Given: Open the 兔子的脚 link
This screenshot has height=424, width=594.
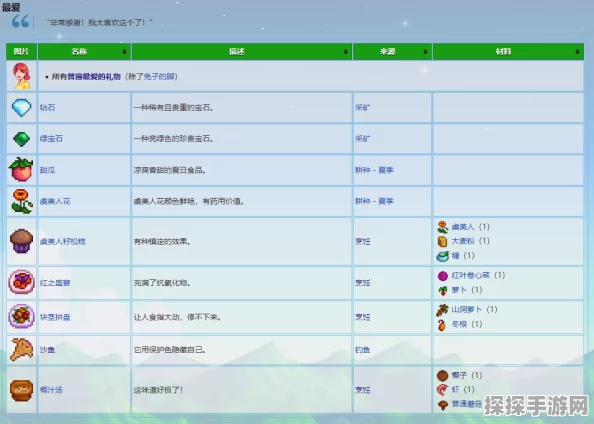Looking at the screenshot, I should 159,77.
